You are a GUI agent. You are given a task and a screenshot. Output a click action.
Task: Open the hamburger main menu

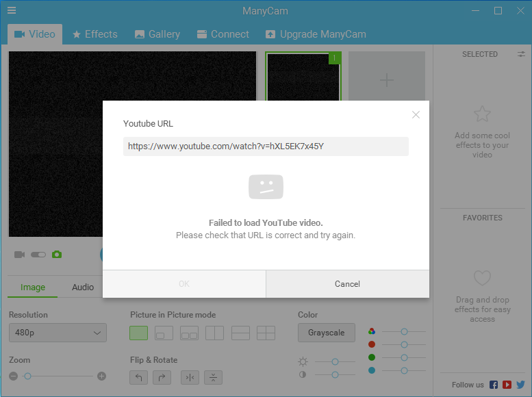coord(12,10)
